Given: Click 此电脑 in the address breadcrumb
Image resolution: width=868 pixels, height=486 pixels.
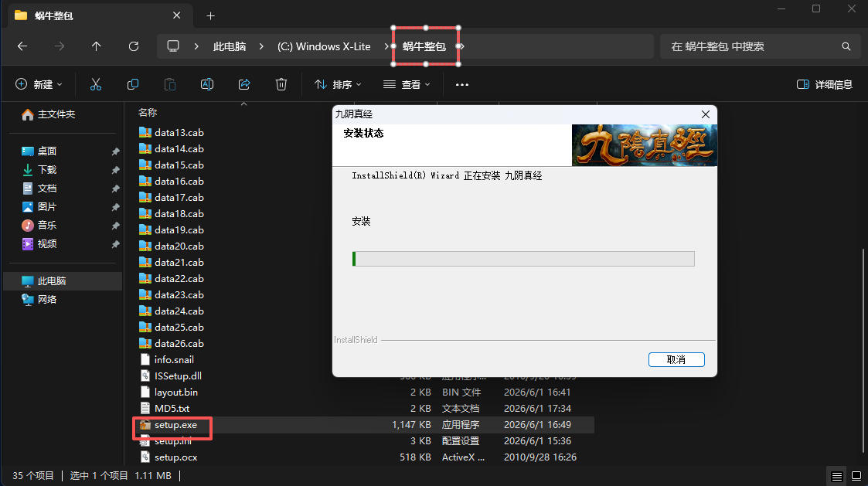Looking at the screenshot, I should click(230, 46).
